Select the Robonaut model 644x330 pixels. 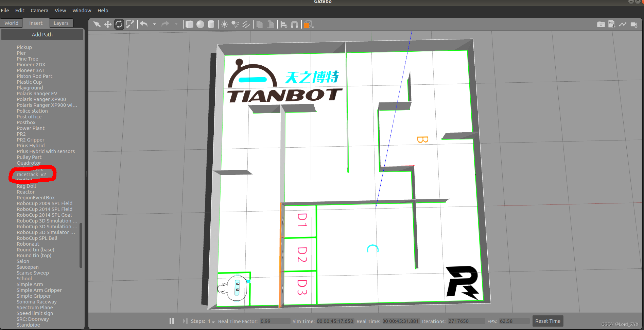click(28, 244)
